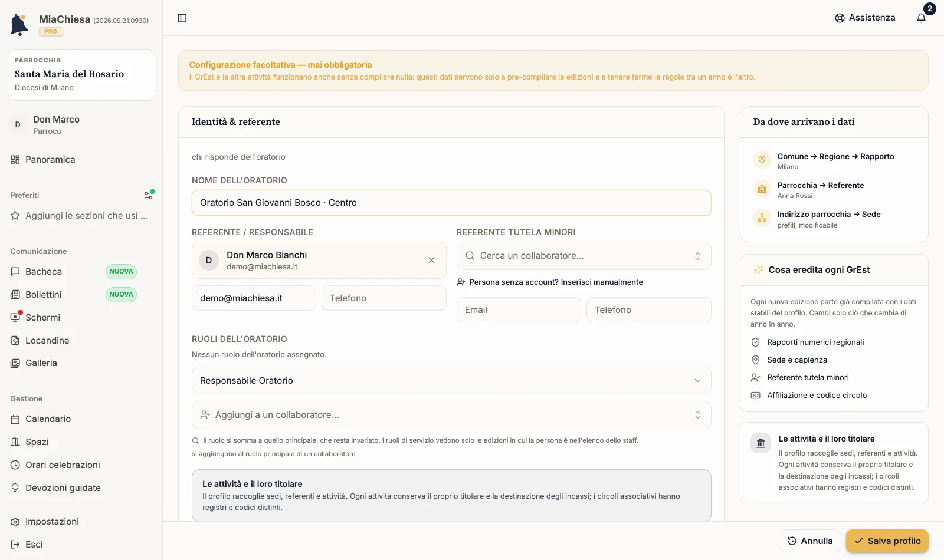Click the Email field under Referente tutela minori
Viewport: 944px width, 560px height.
click(519, 310)
